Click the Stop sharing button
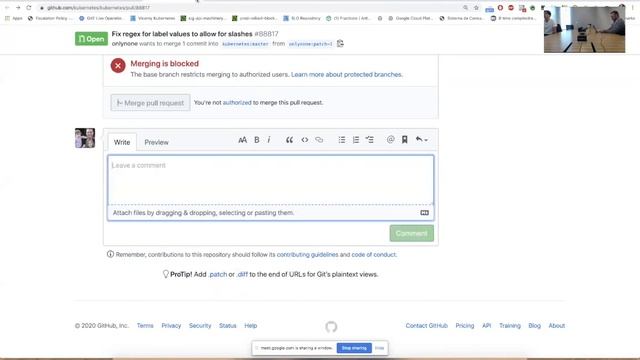This screenshot has width=640, height=360. point(354,348)
